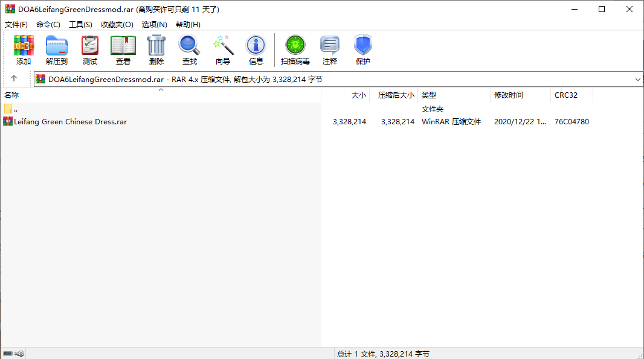
Task: Sort by 修改时间 column header
Action: point(521,95)
